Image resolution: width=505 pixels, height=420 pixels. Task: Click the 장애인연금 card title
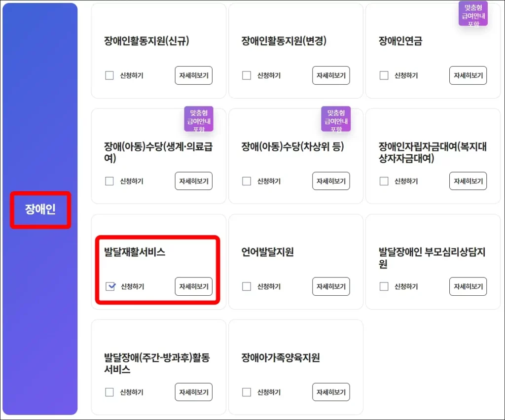(x=400, y=41)
